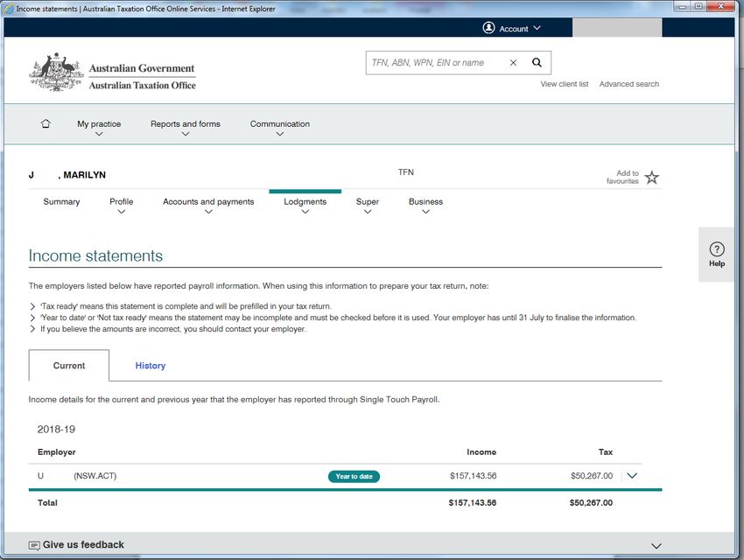
Task: Click the Tax column header
Action: [x=606, y=451]
